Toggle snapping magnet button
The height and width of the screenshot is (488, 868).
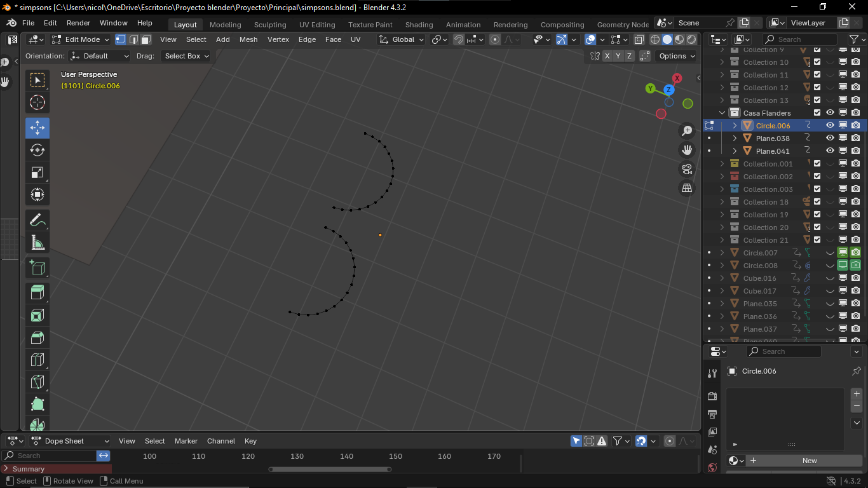(x=459, y=39)
